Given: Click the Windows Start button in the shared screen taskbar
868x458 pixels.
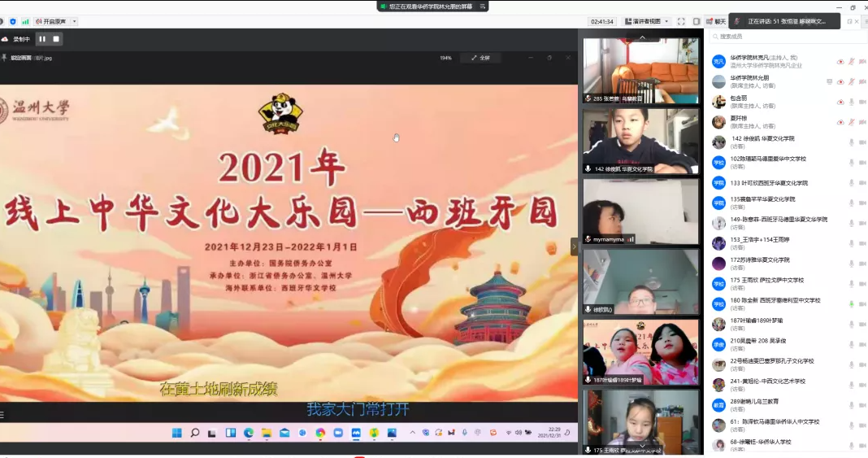Looking at the screenshot, I should pyautogui.click(x=177, y=433).
